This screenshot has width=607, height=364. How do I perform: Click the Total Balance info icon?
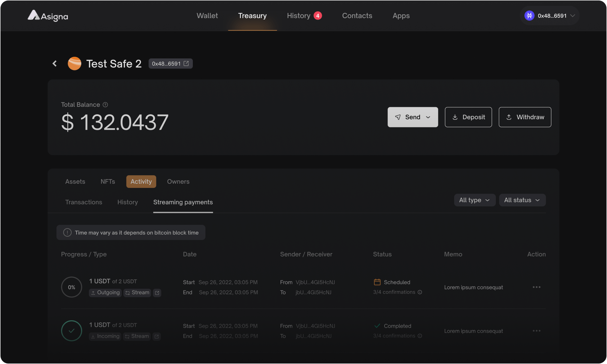(105, 105)
